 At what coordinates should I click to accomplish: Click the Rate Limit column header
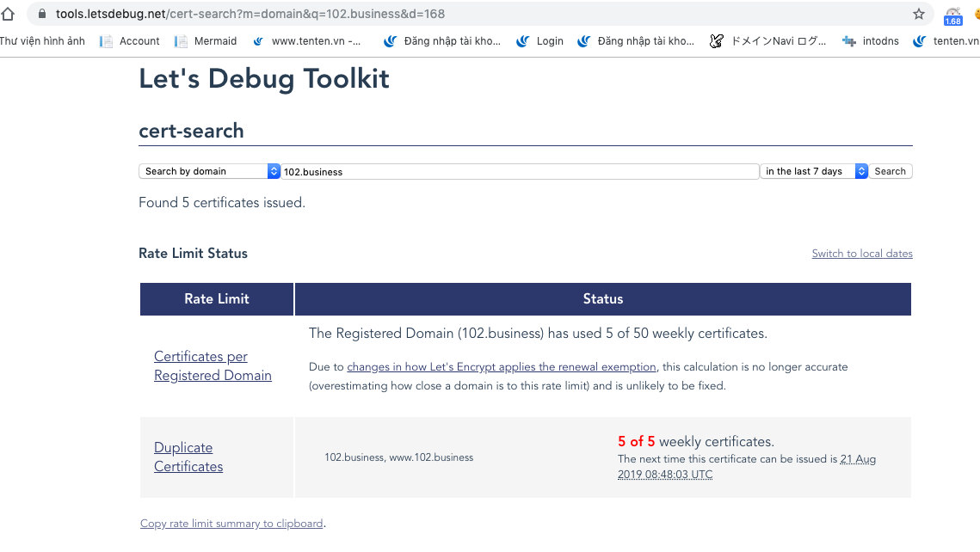pyautogui.click(x=216, y=299)
